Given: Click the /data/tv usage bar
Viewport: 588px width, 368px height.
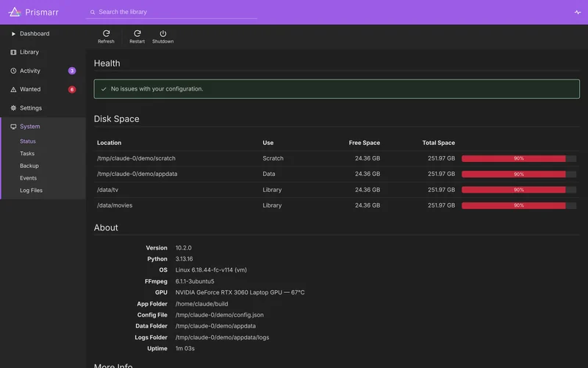Looking at the screenshot, I should click(x=519, y=190).
